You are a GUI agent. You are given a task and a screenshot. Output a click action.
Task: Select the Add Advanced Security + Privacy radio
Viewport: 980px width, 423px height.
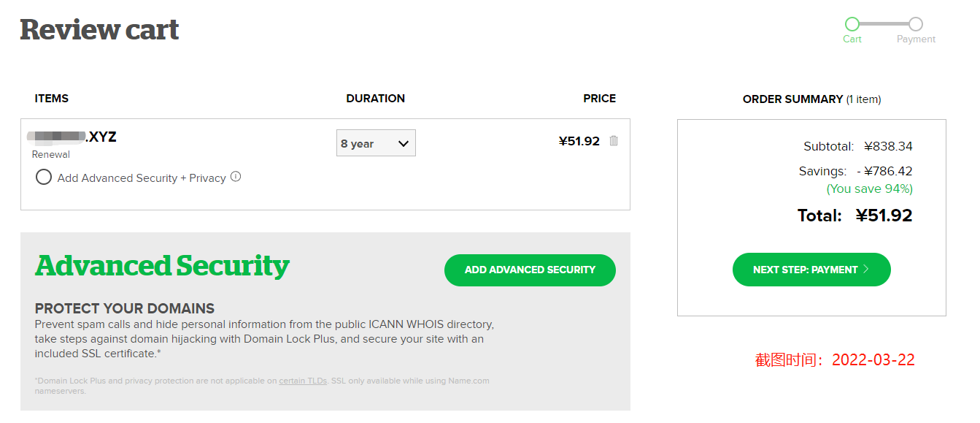click(44, 178)
